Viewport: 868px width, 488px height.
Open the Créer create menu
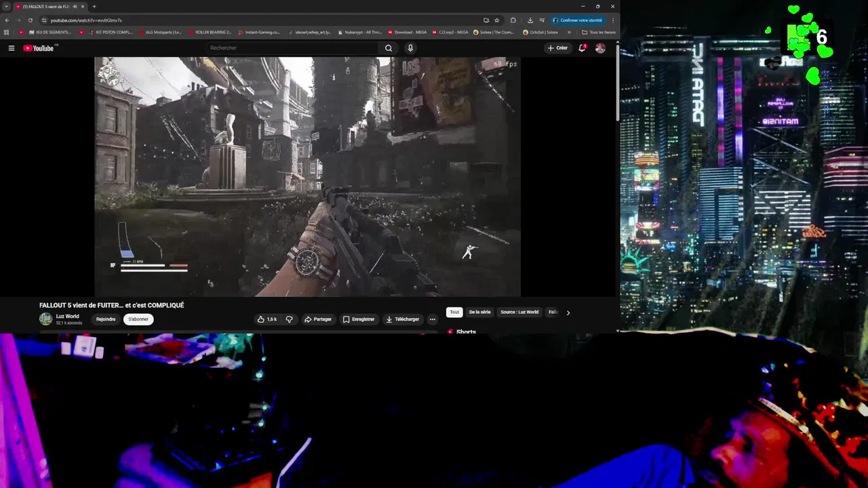click(557, 48)
